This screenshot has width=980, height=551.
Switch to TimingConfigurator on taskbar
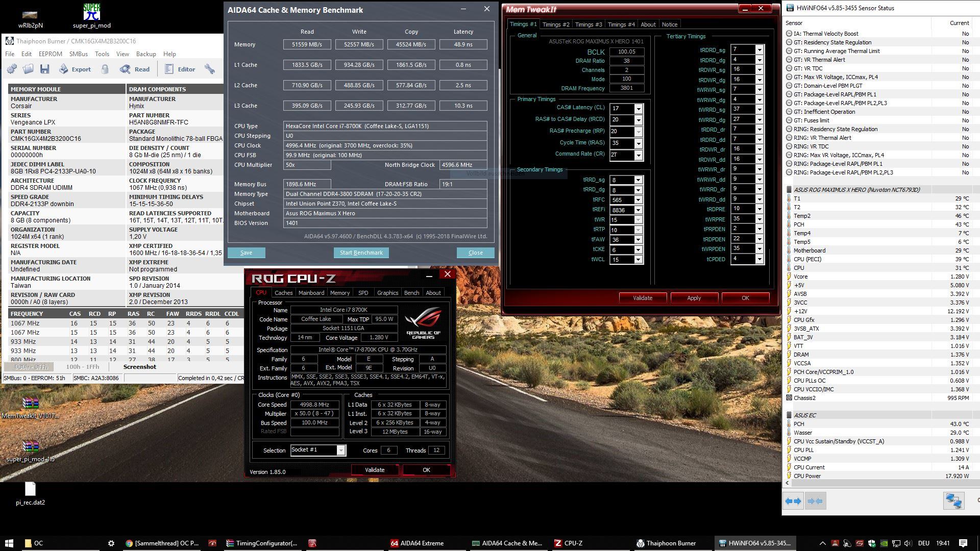pyautogui.click(x=262, y=543)
